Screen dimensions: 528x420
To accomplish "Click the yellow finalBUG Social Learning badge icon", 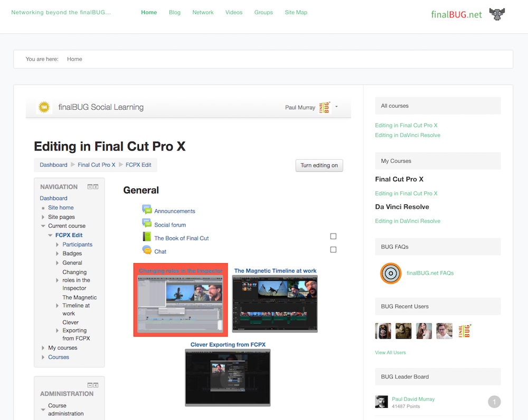I will pyautogui.click(x=43, y=107).
